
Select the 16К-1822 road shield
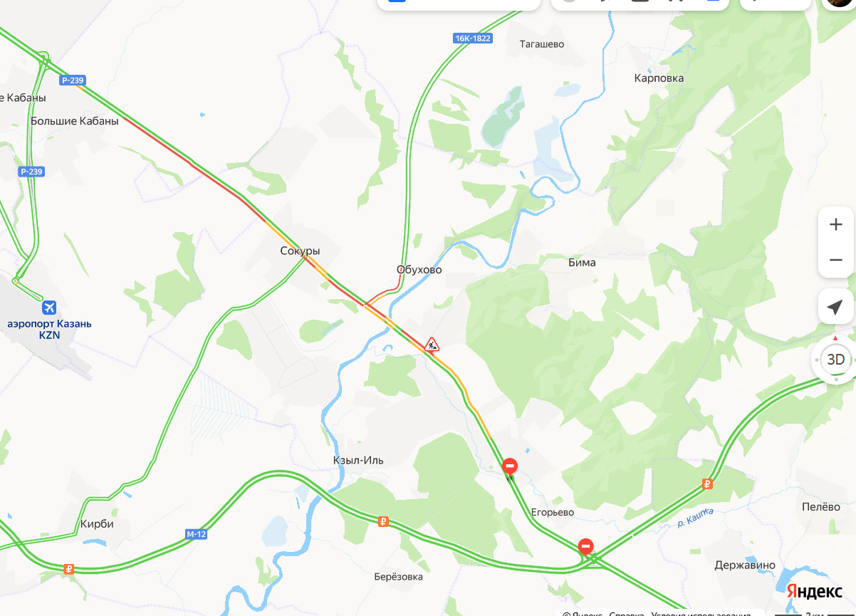tap(473, 38)
